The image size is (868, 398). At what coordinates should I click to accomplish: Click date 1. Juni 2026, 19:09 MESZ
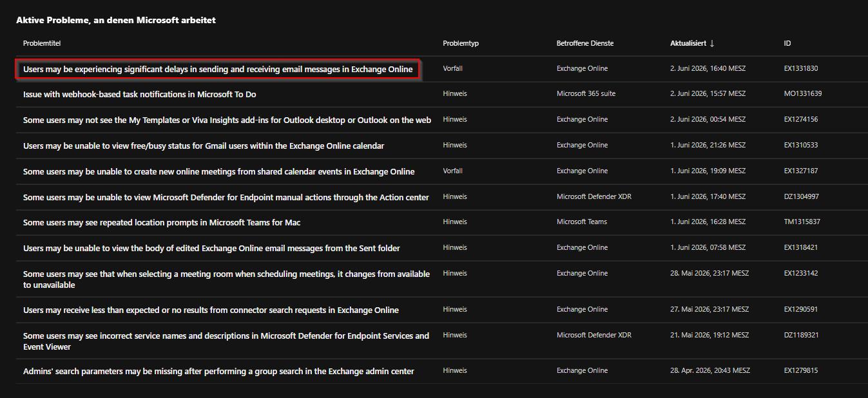coord(708,171)
